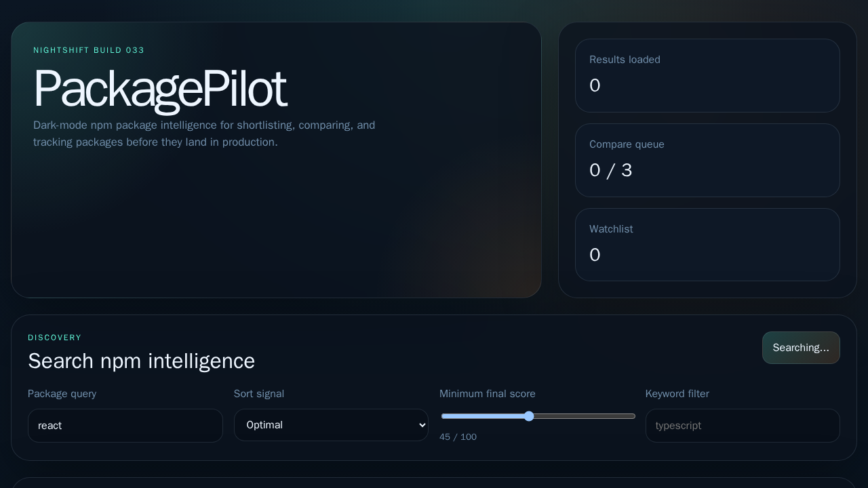
Task: Click the Watchlist counter card
Action: (707, 245)
